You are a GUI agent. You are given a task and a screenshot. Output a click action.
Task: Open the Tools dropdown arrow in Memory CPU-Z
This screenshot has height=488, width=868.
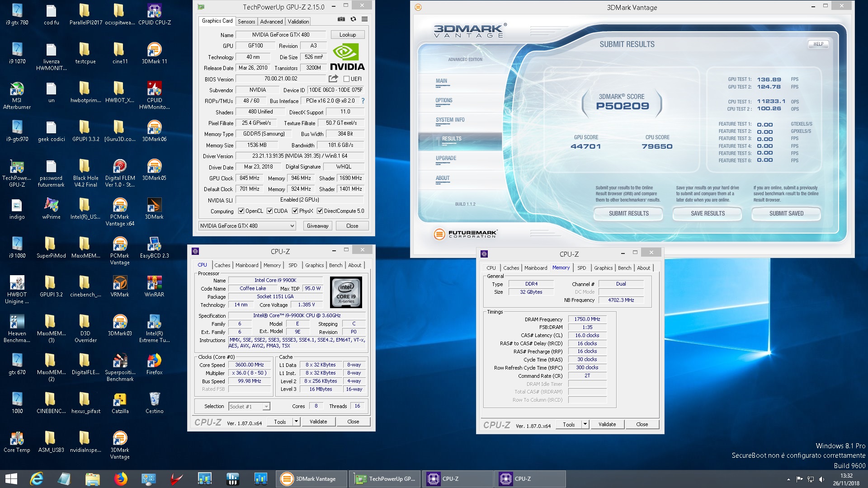click(x=585, y=424)
